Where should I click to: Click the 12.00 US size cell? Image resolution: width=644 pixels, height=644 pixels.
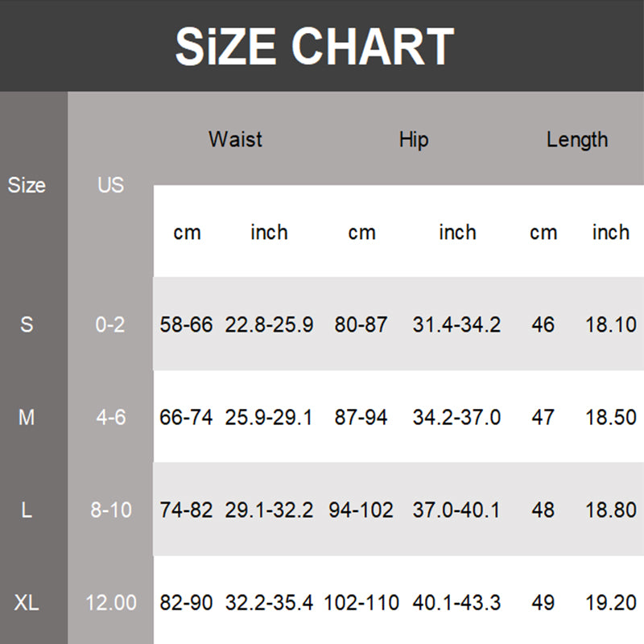pyautogui.click(x=110, y=602)
